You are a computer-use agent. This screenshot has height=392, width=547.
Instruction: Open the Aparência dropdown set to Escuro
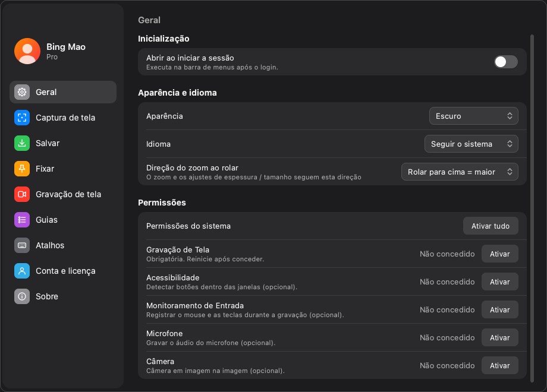tap(474, 116)
